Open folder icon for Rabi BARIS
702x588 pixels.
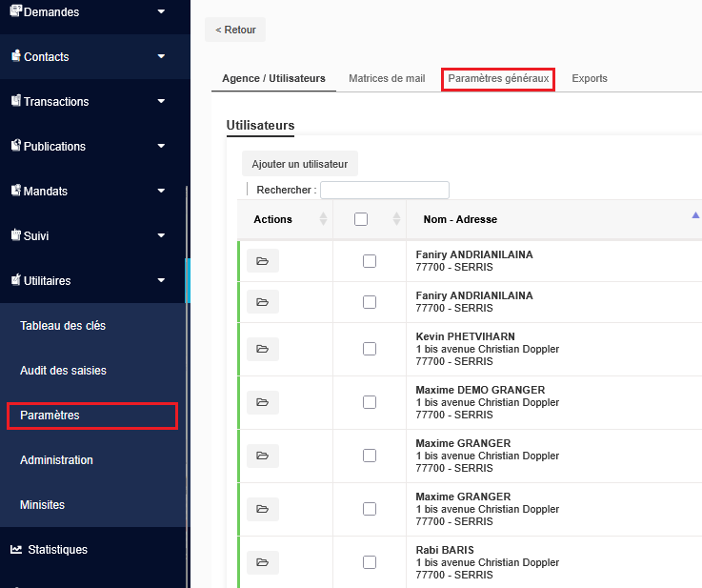point(263,562)
